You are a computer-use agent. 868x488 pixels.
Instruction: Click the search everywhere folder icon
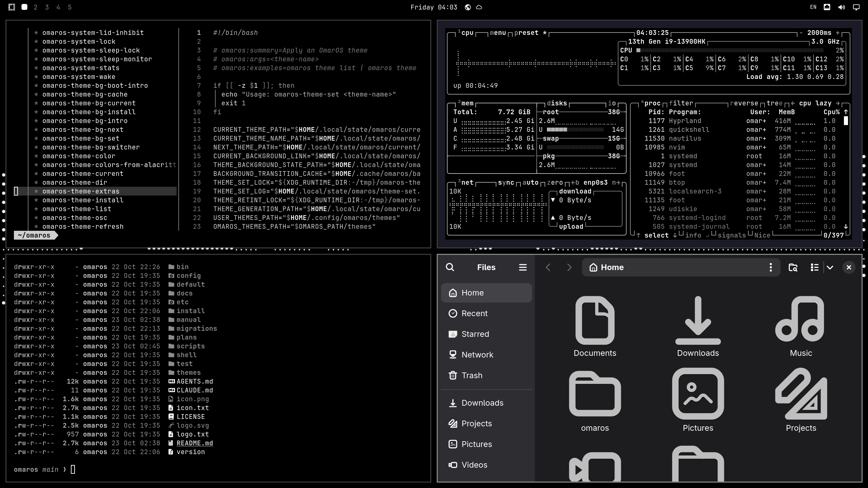(793, 267)
